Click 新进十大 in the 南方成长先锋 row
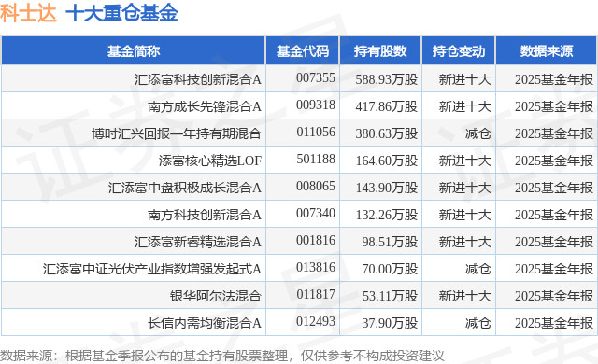 pos(465,106)
